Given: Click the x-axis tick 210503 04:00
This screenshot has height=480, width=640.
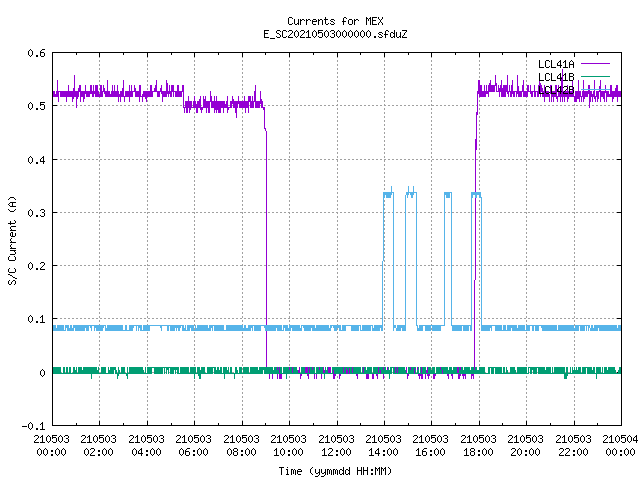Looking at the screenshot, I should [x=146, y=445].
